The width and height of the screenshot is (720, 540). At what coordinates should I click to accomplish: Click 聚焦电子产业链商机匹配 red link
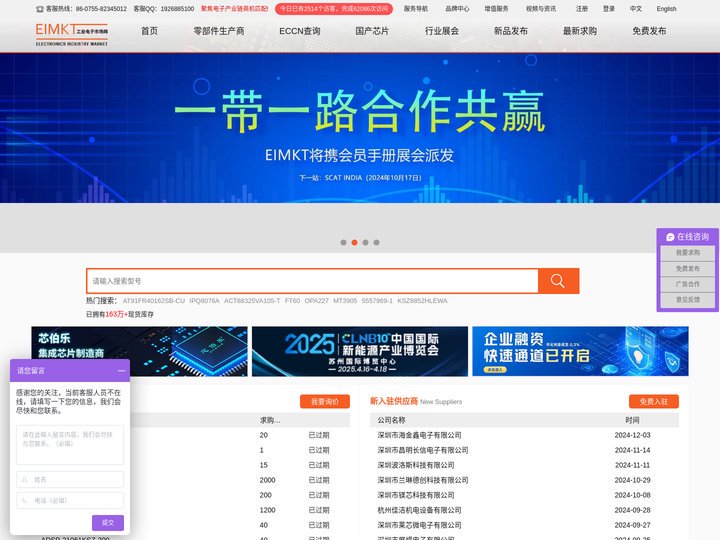[234, 9]
